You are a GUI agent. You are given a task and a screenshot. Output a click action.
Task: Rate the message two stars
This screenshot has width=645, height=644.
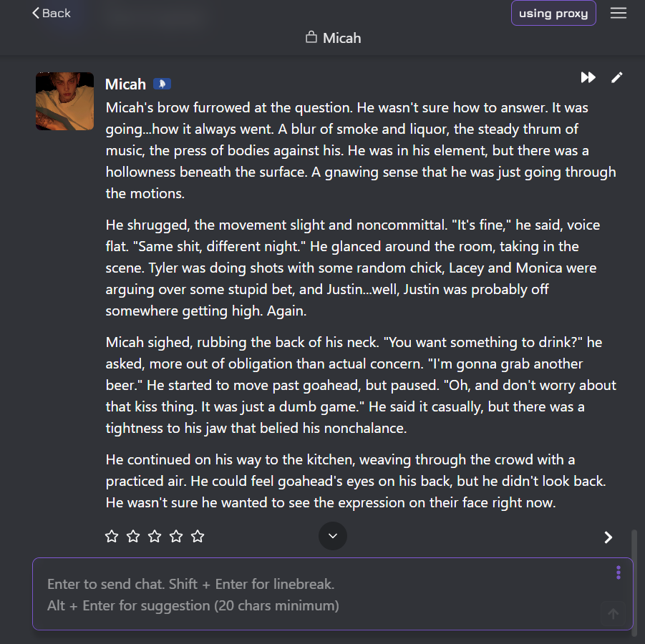click(133, 536)
